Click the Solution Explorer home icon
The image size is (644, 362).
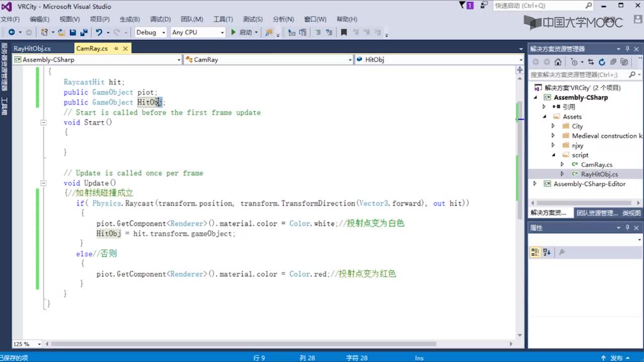558,62
